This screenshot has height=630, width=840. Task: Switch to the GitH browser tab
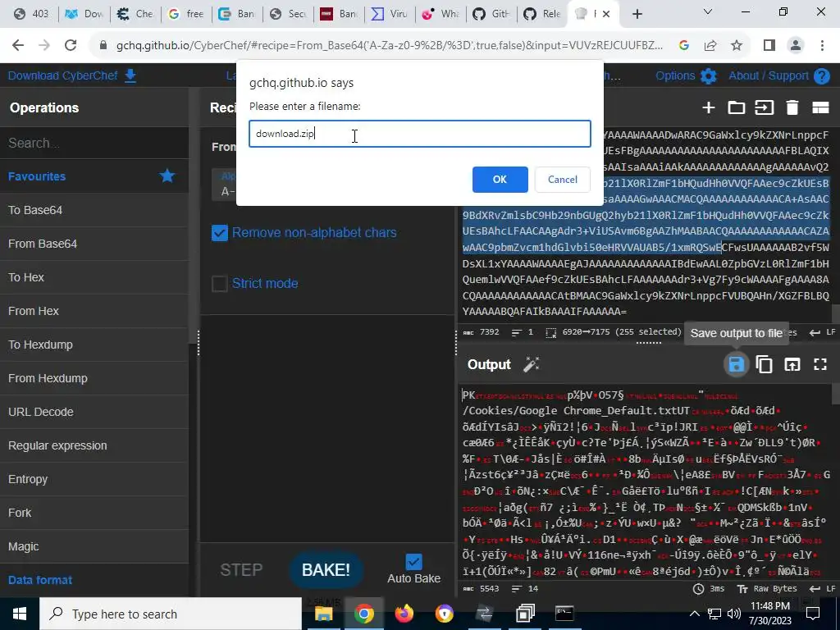coord(491,14)
